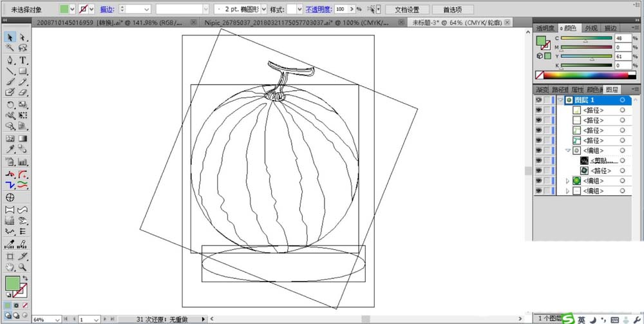The width and height of the screenshot is (644, 324).
Task: Select the Artboard tool
Action: pos(10,256)
